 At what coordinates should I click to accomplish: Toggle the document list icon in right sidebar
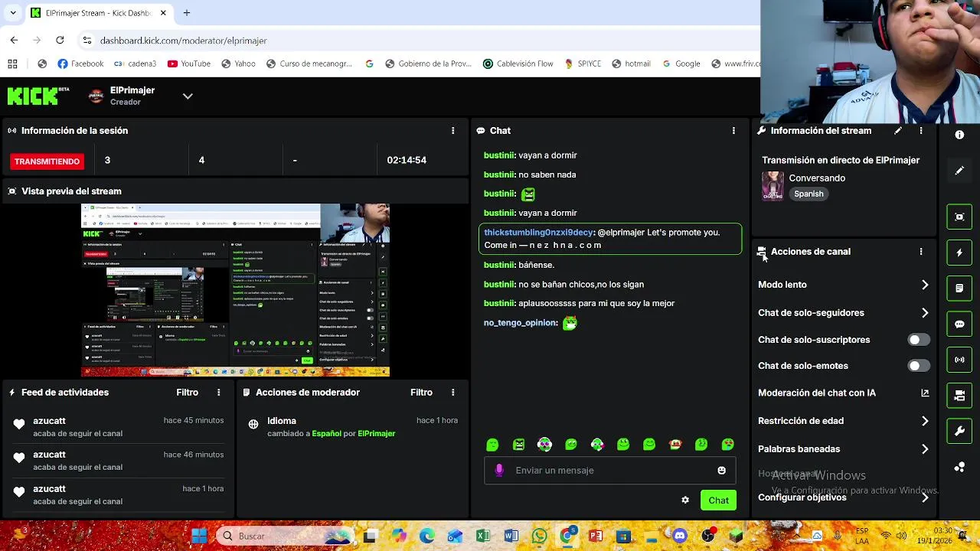tap(959, 289)
